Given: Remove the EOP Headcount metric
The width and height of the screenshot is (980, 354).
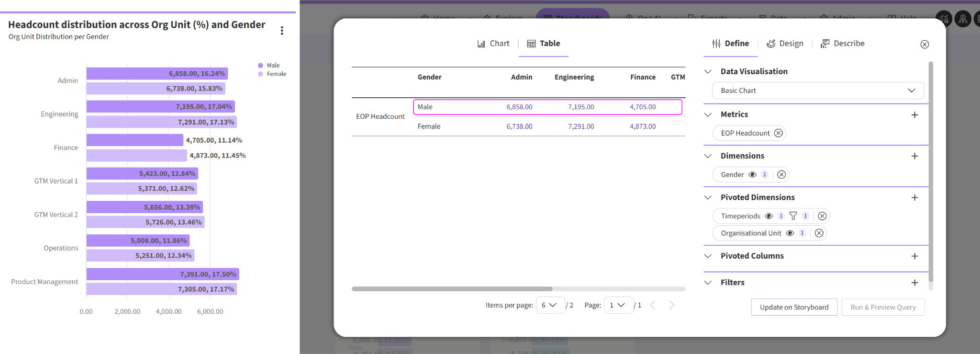Looking at the screenshot, I should pyautogui.click(x=779, y=133).
